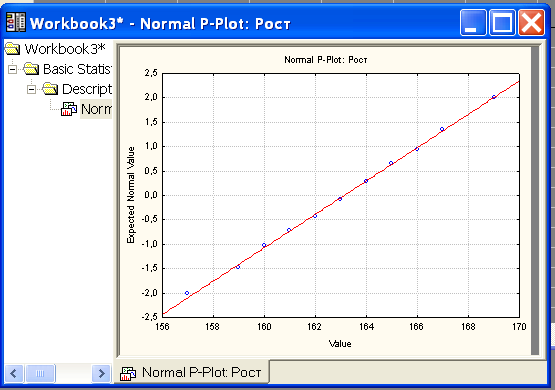555x390 pixels.
Task: Collapse the Basic Statistics tree node
Action: (12, 69)
